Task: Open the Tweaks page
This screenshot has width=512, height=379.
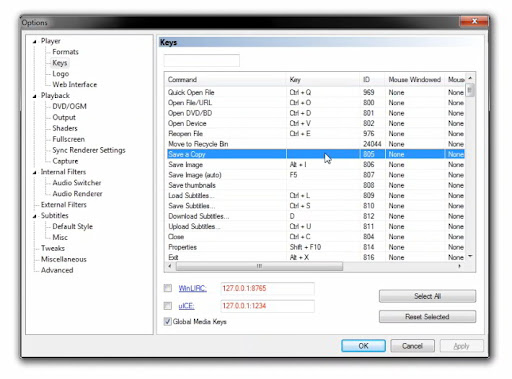Action: [x=53, y=248]
